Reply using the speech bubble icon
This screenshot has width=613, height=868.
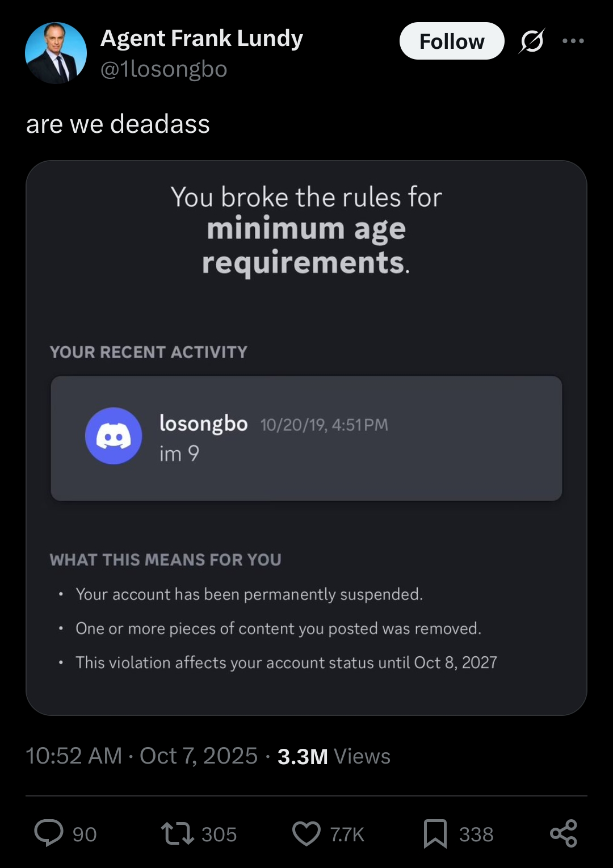coord(49,833)
